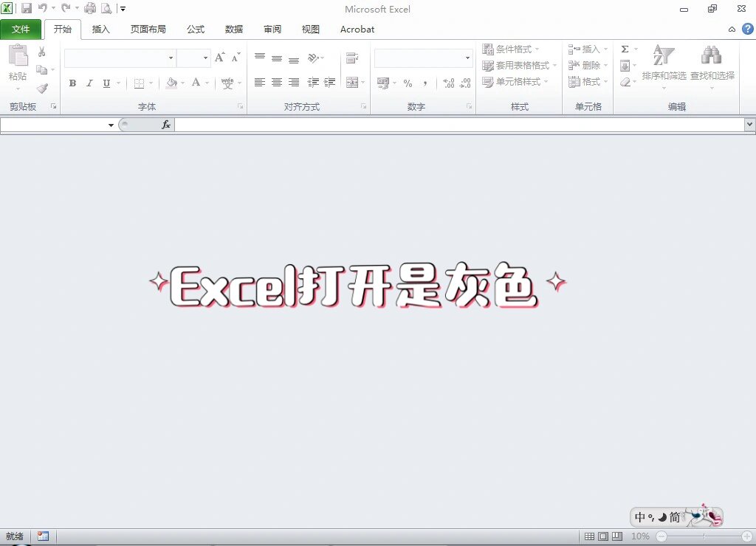Click the Percent Style icon
The width and height of the screenshot is (756, 546).
point(408,83)
